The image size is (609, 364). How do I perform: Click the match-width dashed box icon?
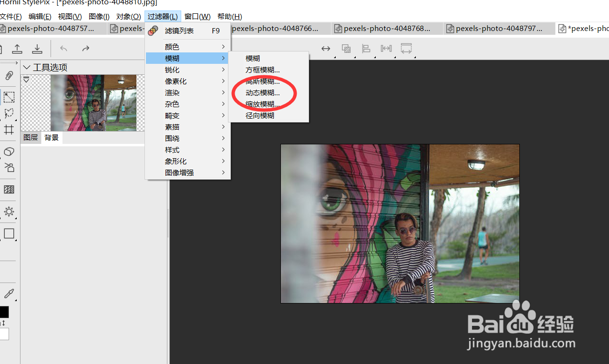coord(406,49)
